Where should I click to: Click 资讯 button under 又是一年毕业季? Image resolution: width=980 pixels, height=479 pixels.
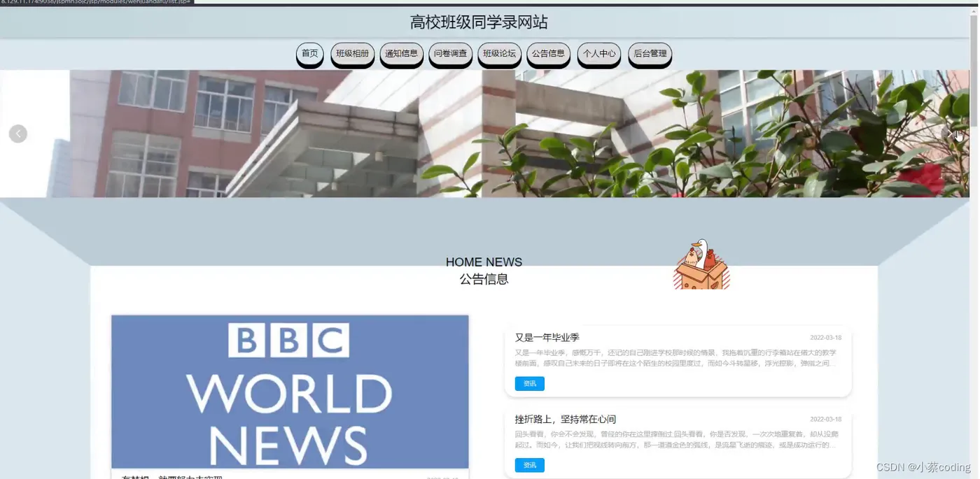[530, 383]
